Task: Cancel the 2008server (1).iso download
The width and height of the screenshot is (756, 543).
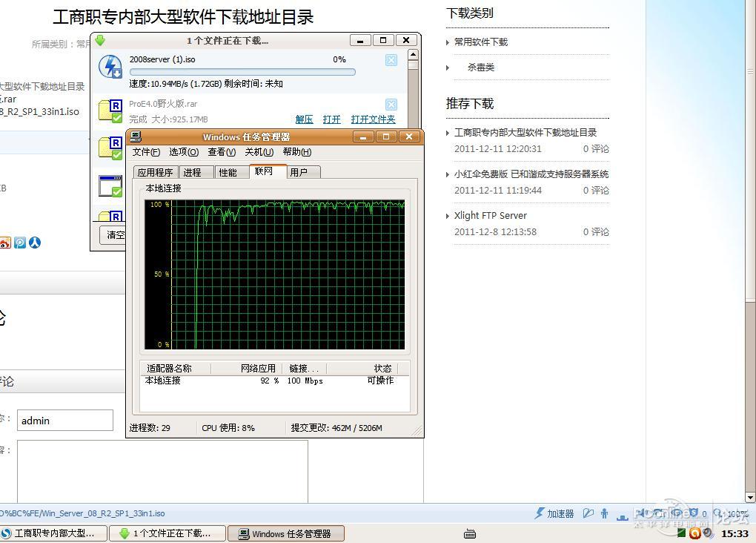Action: click(x=391, y=60)
